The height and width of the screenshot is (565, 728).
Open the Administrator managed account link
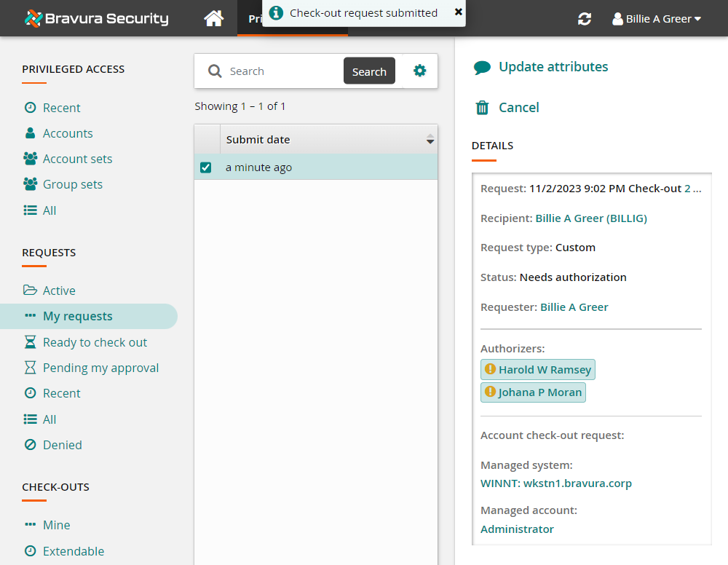(517, 529)
